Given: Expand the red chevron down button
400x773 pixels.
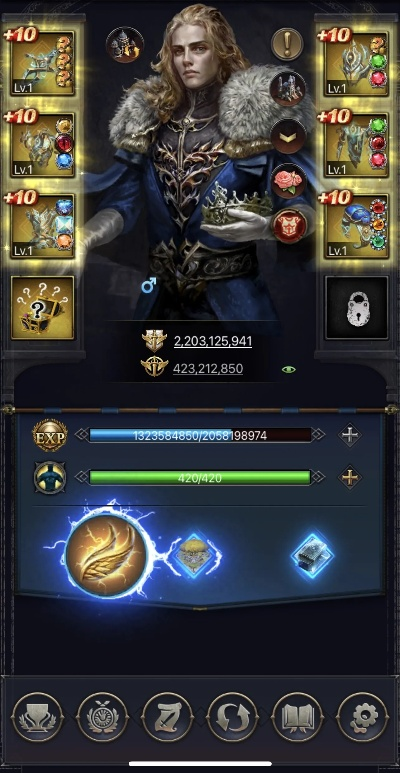Looking at the screenshot, I should point(289,136).
